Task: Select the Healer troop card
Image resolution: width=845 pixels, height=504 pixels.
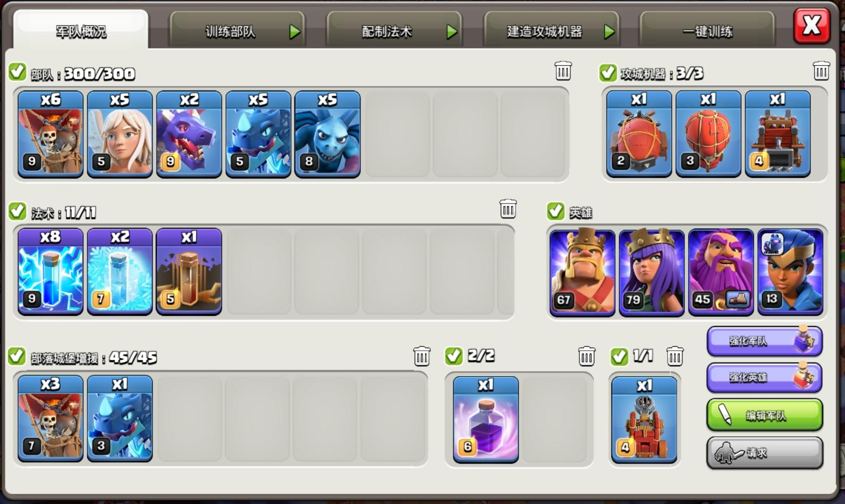Action: (x=120, y=134)
